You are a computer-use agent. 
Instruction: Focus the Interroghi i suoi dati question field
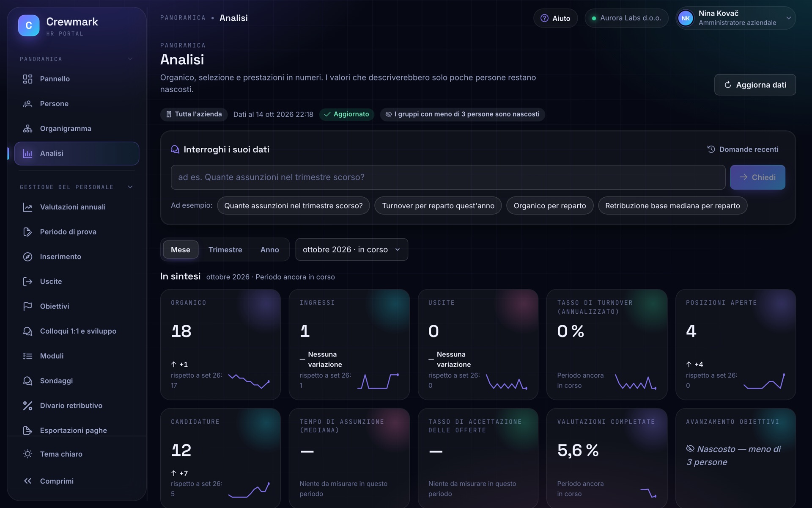point(448,177)
